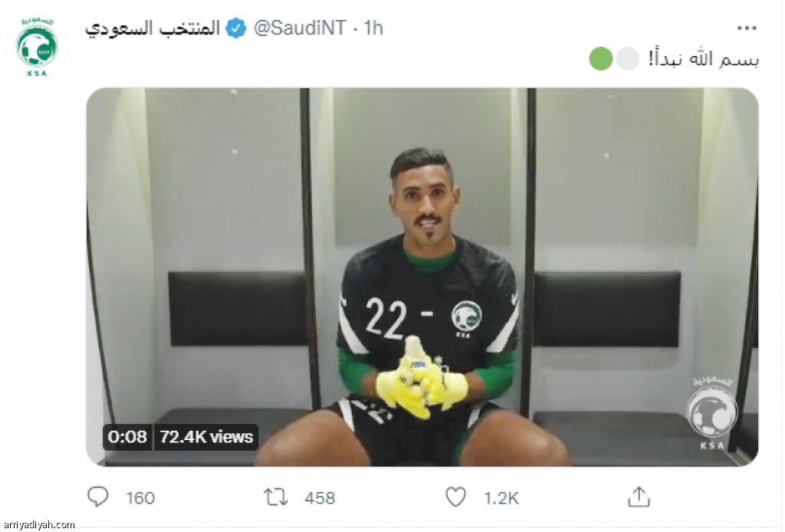Viewport: 785px width, 532px height.
Task: Click the Arabic tweet text
Action: [x=704, y=59]
